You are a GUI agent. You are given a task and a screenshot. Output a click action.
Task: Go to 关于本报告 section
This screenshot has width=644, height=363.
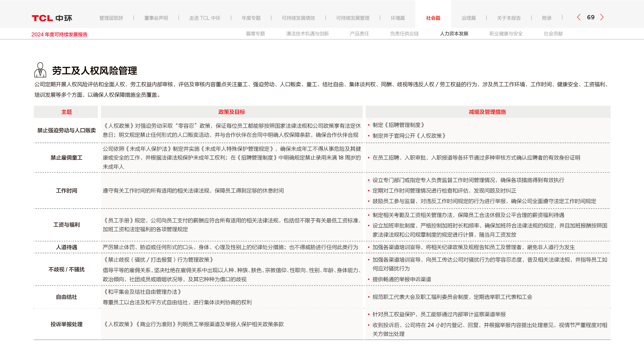(x=509, y=18)
